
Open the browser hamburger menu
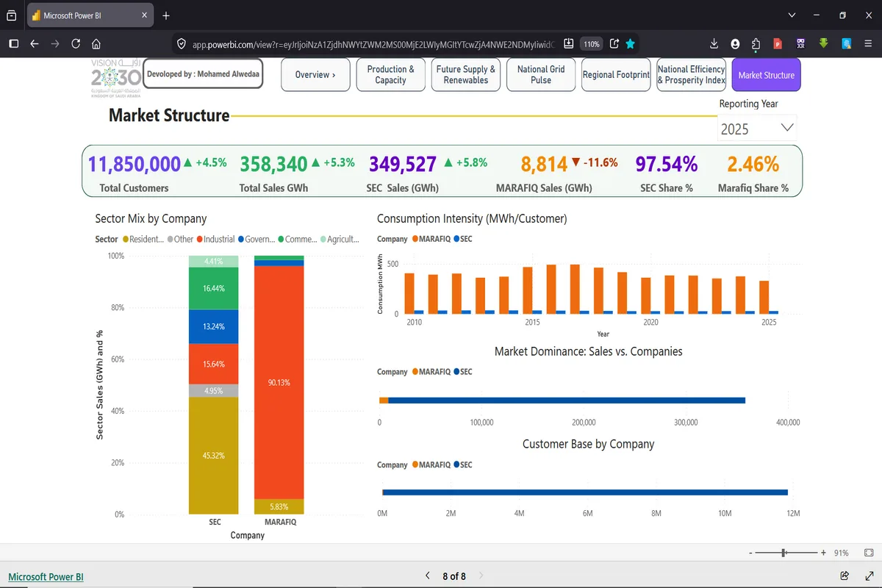click(868, 44)
